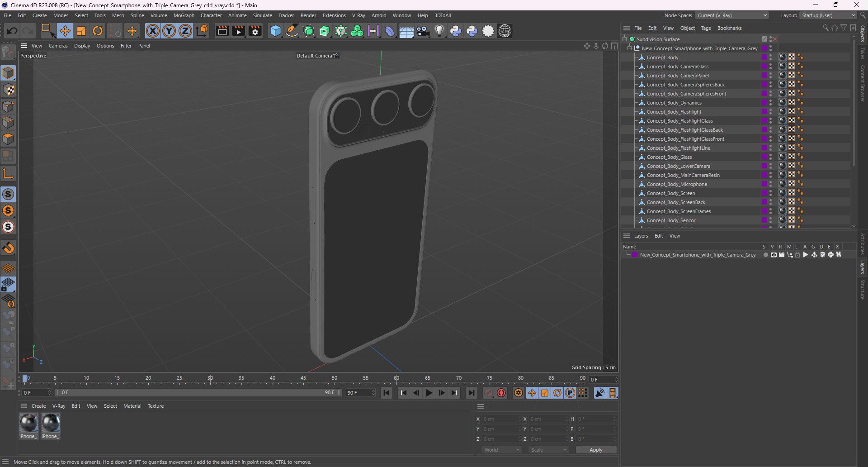868x467 pixels.
Task: Enable Snap orange S icon
Action: click(x=8, y=210)
